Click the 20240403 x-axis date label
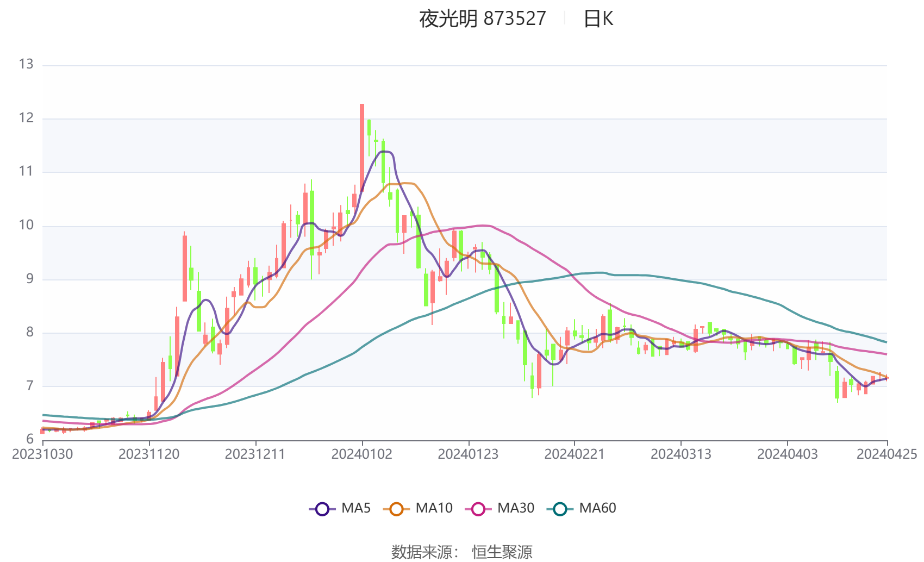The image size is (924, 562). 788,454
